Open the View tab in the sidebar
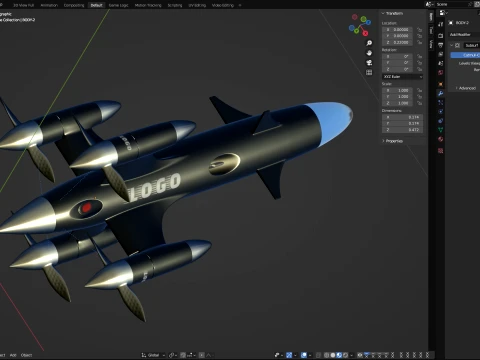 (x=431, y=44)
